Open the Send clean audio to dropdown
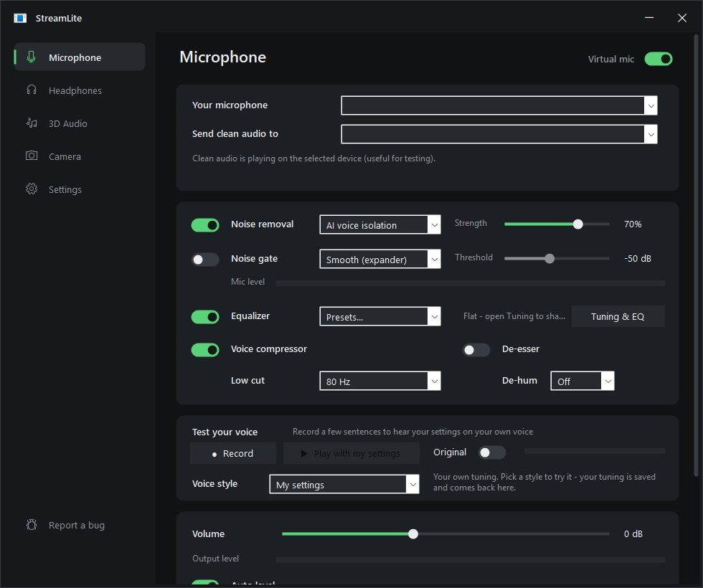The width and height of the screenshot is (703, 588). click(499, 135)
